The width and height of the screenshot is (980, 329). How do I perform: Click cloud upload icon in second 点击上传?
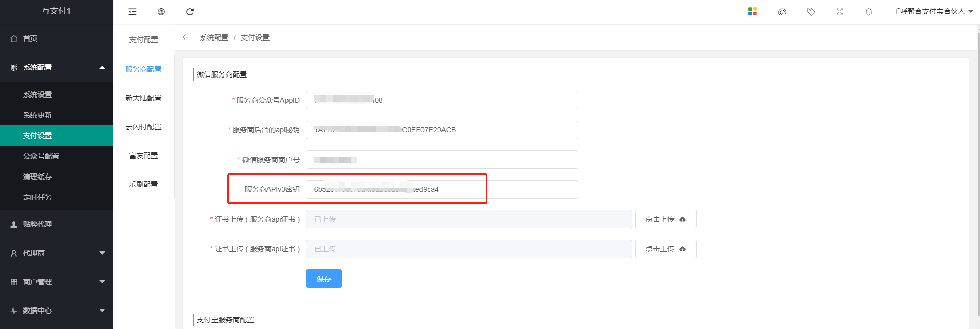tap(682, 249)
